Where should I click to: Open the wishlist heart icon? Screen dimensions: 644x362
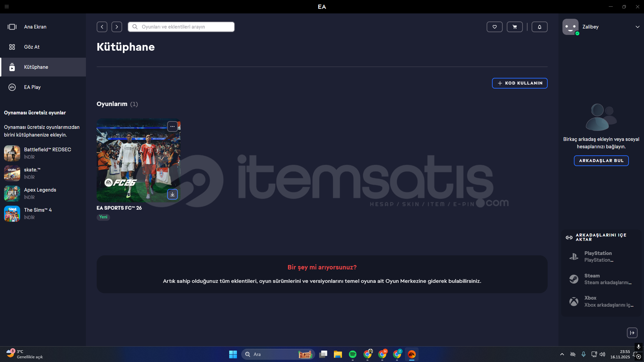point(495,27)
